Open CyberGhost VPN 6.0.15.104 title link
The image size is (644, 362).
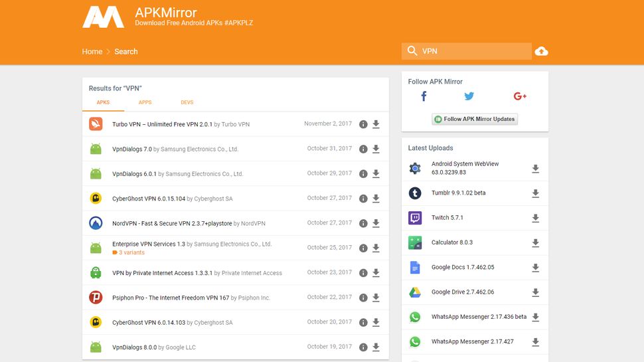[x=149, y=199]
